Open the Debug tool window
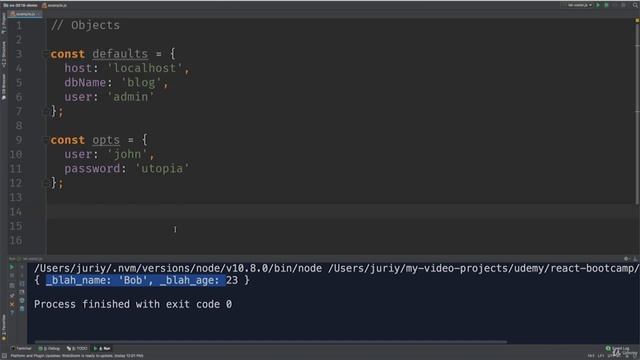The image size is (640, 360). 49,348
